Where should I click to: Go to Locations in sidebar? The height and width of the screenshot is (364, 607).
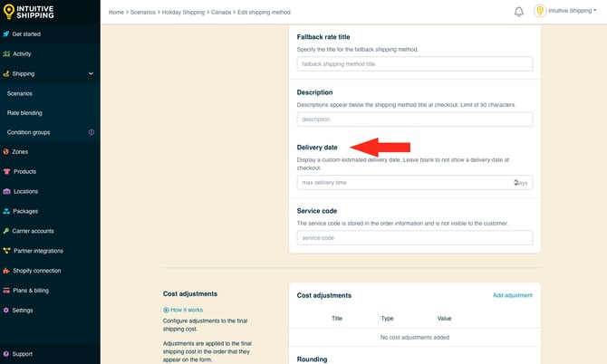(x=25, y=191)
